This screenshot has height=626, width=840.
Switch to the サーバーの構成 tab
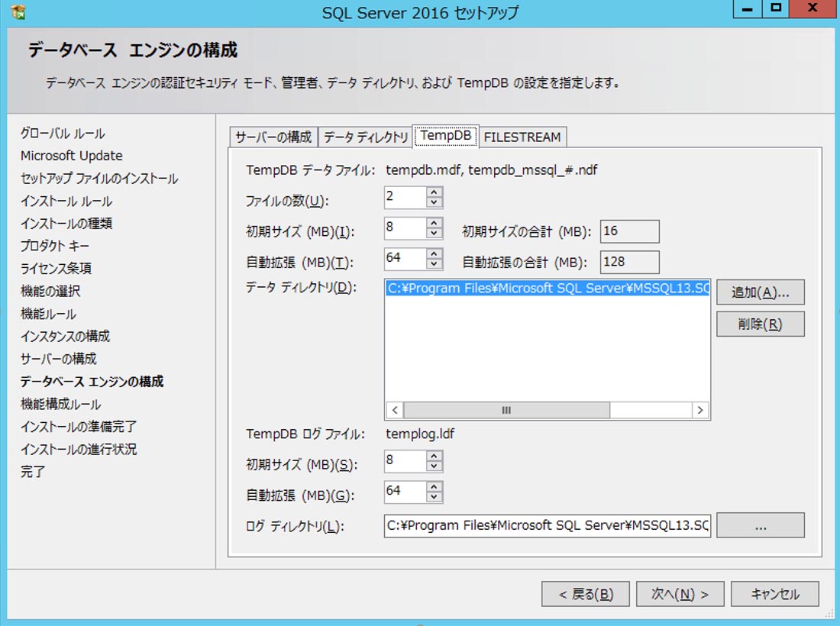273,137
